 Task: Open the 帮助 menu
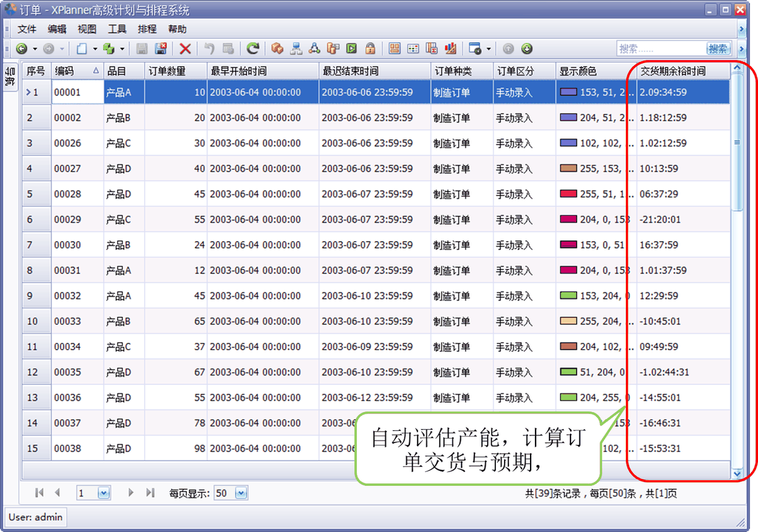[177, 29]
